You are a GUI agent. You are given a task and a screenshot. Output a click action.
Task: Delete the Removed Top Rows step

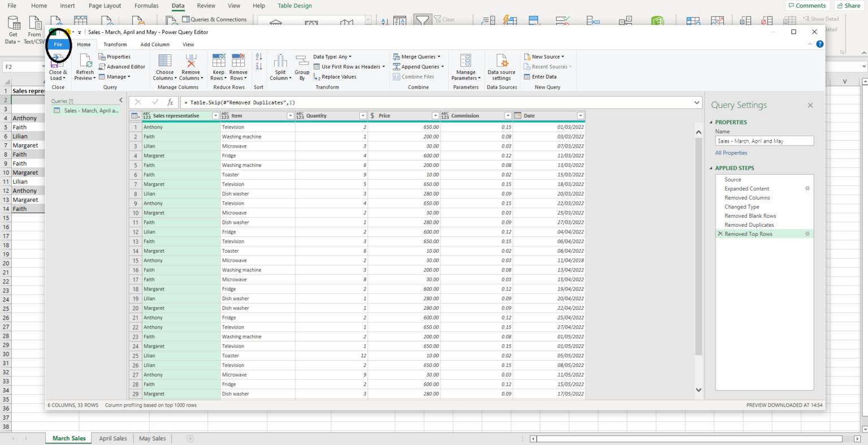coord(719,234)
